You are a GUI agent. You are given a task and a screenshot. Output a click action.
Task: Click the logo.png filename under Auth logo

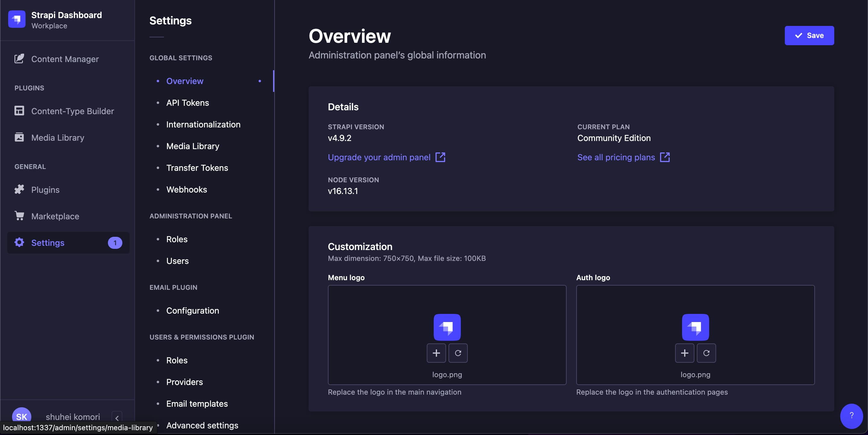pos(695,374)
